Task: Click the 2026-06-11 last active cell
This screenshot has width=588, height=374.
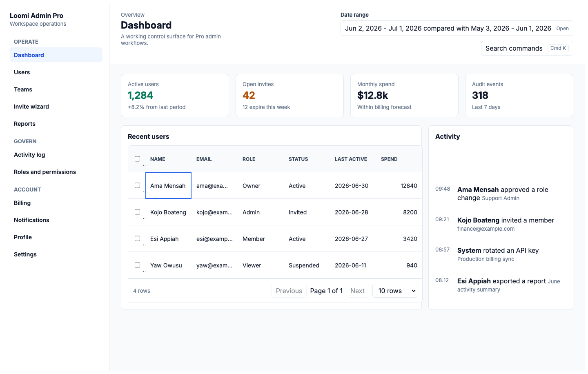Action: click(353, 265)
